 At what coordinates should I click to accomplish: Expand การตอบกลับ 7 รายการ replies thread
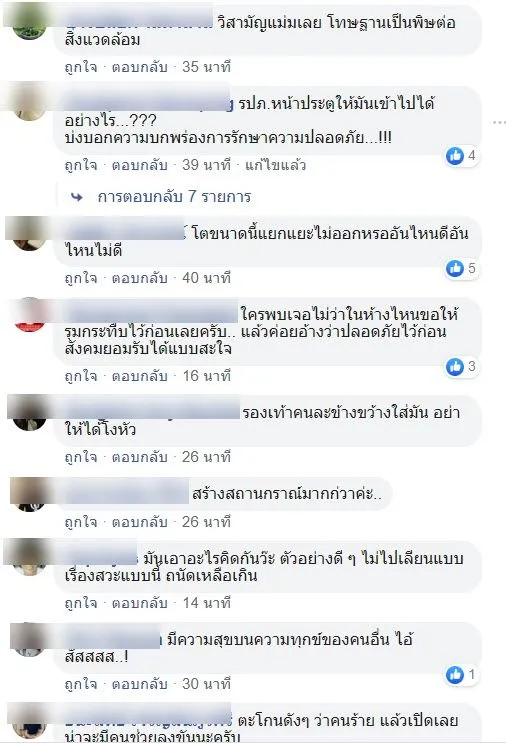click(174, 197)
